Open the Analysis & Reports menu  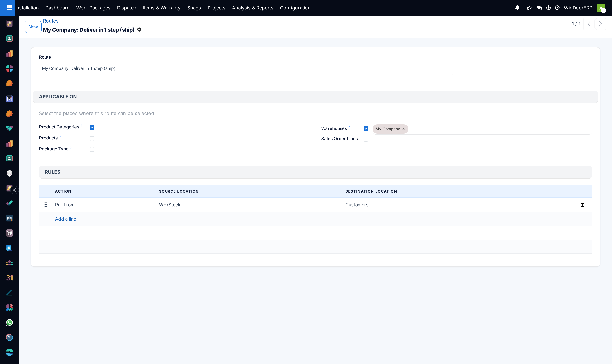point(253,8)
